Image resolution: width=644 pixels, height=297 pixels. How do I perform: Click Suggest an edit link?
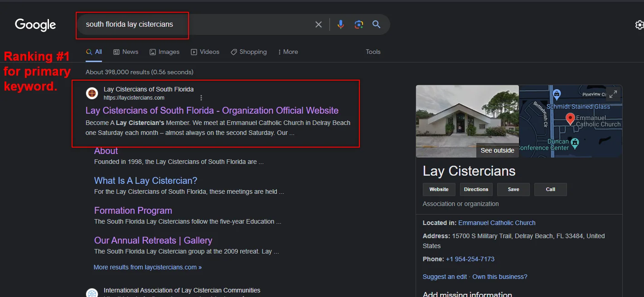[445, 277]
